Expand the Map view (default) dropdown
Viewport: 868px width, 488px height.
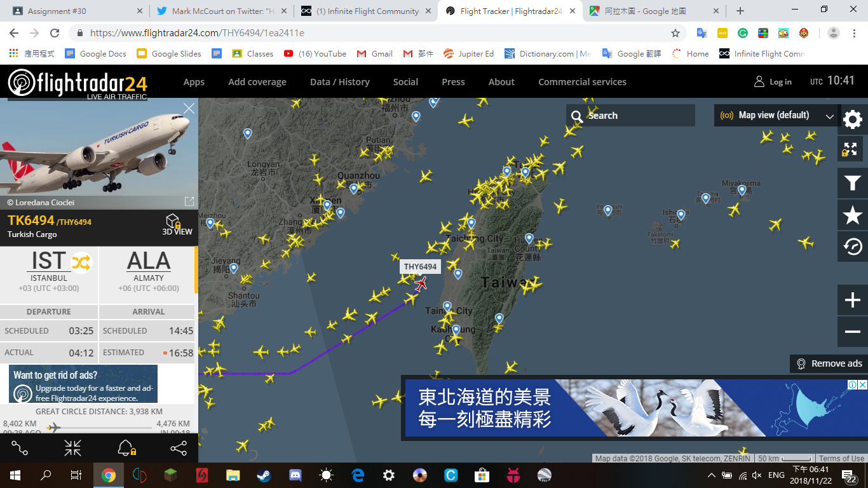pos(776,116)
